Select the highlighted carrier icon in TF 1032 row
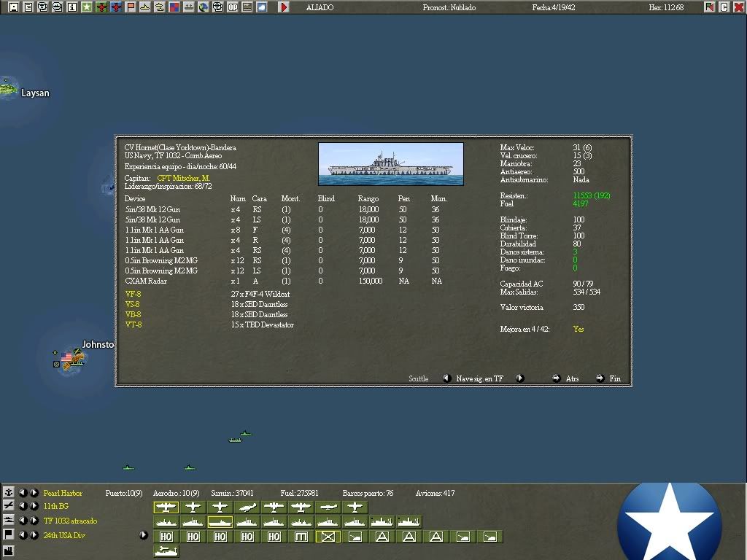The width and height of the screenshot is (747, 560). click(x=220, y=522)
